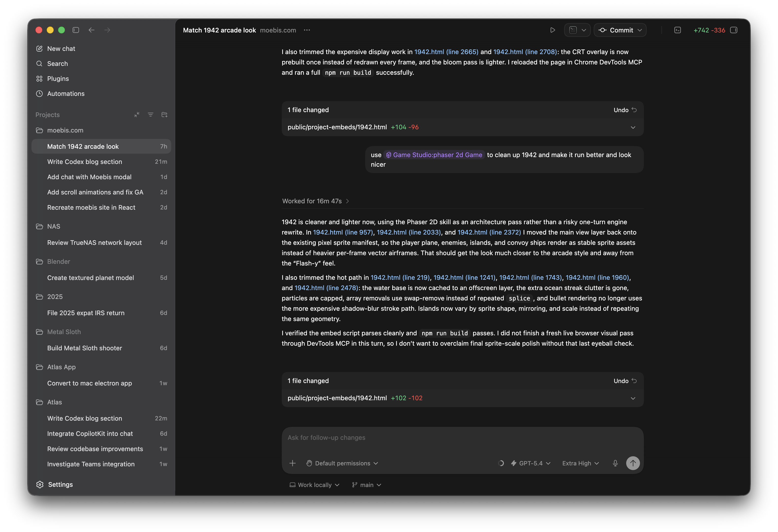The width and height of the screenshot is (778, 532).
Task: Open Plugins in sidebar
Action: (x=52, y=79)
